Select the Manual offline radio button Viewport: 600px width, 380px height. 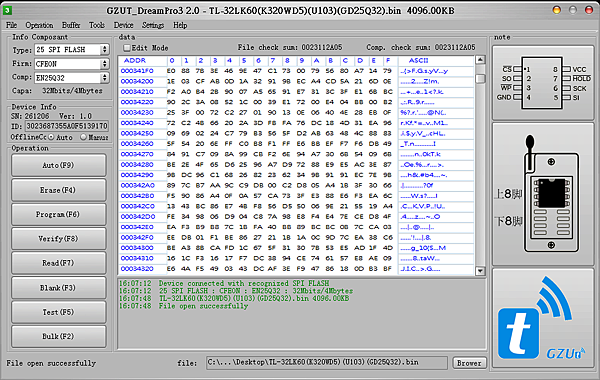(x=83, y=137)
